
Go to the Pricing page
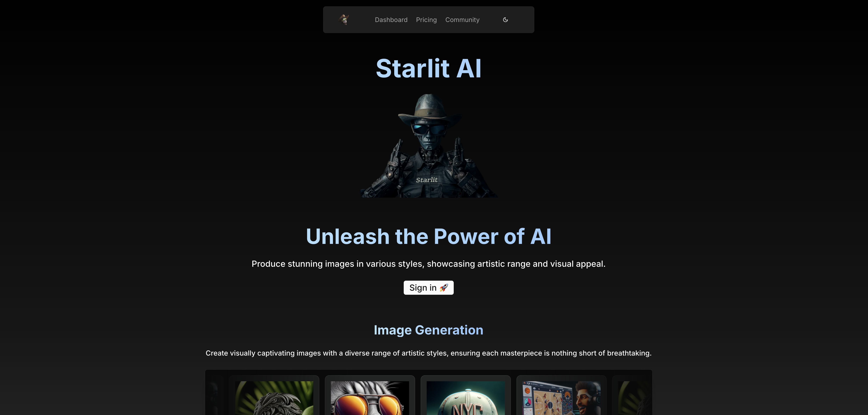(426, 20)
